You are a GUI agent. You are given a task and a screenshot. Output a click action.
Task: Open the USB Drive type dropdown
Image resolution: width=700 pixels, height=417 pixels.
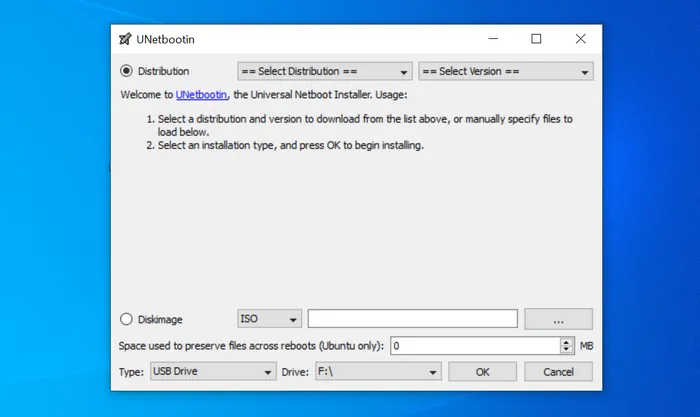tap(213, 371)
